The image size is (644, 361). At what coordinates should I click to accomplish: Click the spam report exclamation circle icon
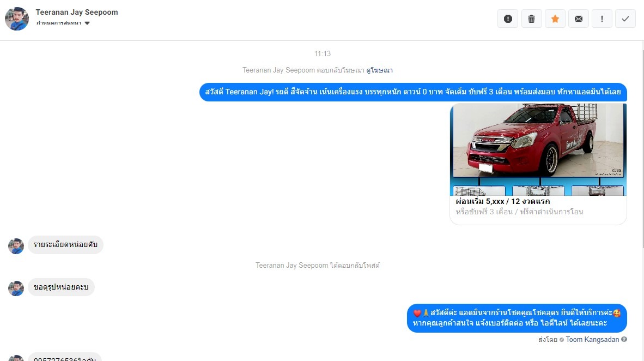(x=508, y=19)
